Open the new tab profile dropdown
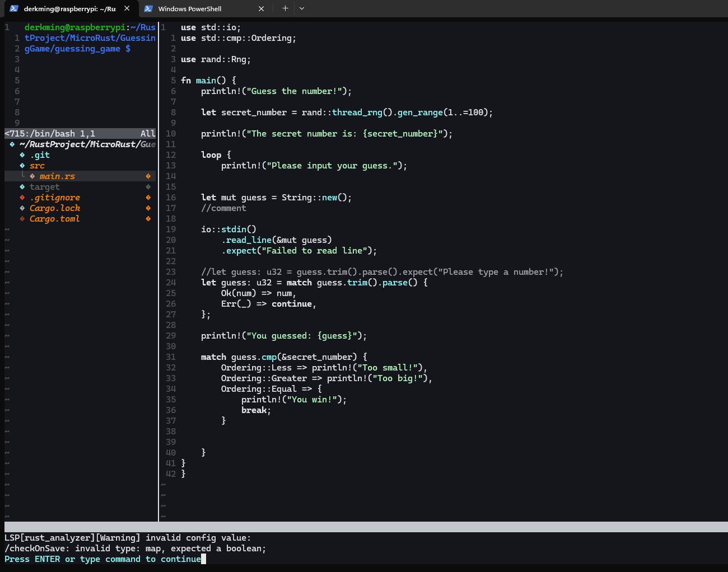Screen dimensions: 728x572 click(x=302, y=8)
